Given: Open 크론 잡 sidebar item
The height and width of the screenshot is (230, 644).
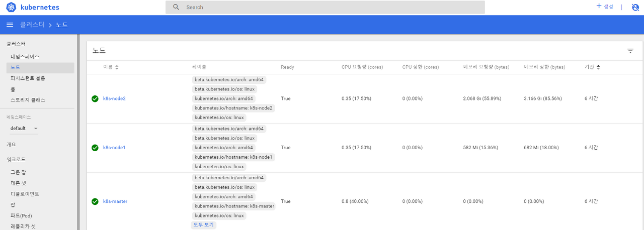Looking at the screenshot, I should (18, 172).
